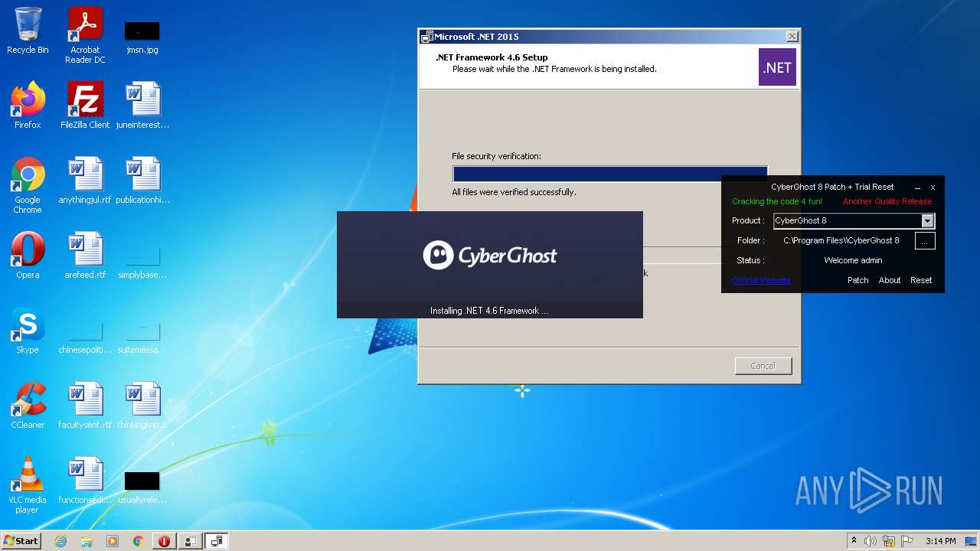Click 'Another Quality Release' red text
This screenshot has width=980, height=551.
[x=887, y=202]
